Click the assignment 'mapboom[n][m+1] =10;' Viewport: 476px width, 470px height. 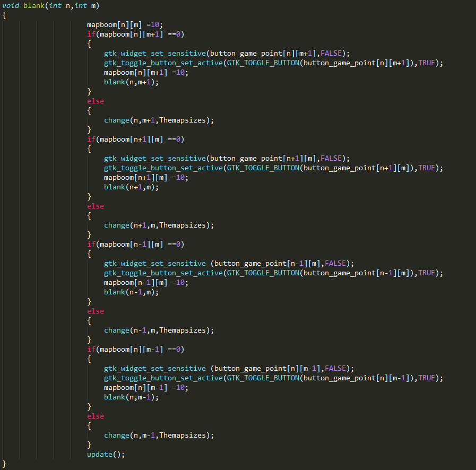(x=146, y=73)
